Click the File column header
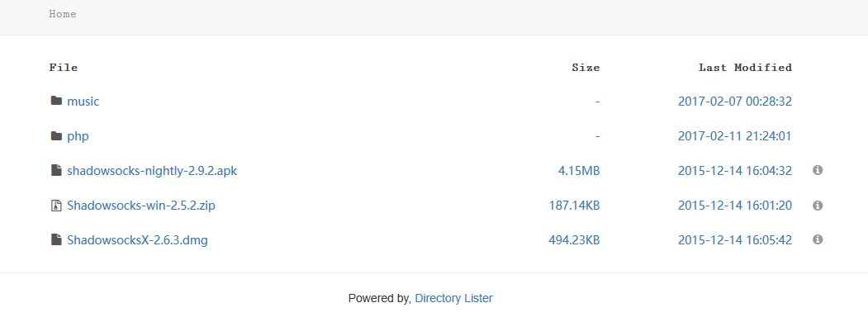The image size is (868, 336). coord(64,68)
